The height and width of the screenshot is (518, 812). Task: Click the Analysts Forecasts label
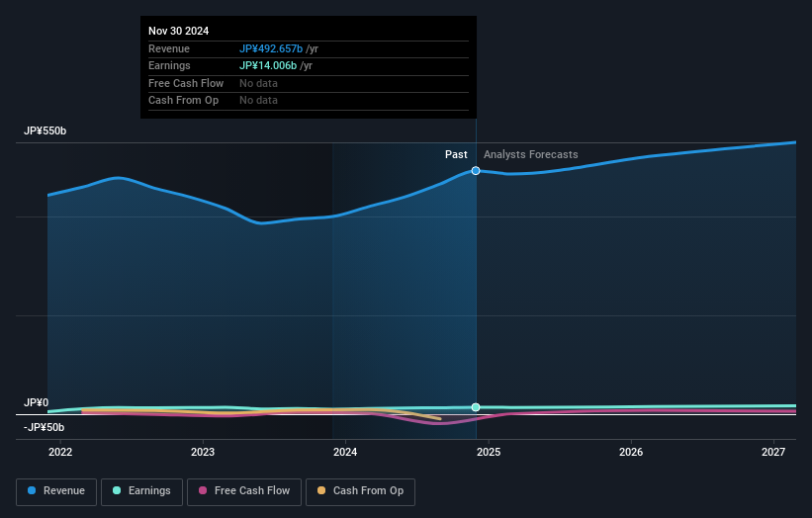click(x=531, y=154)
